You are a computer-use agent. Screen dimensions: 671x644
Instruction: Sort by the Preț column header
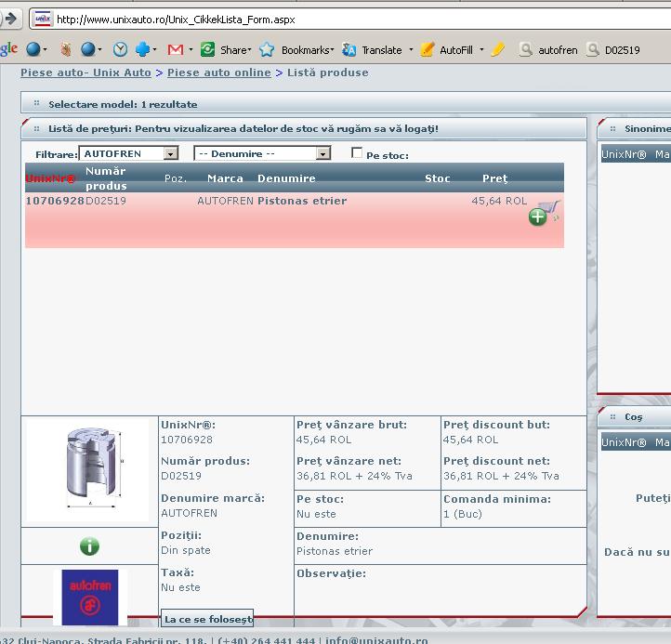495,178
